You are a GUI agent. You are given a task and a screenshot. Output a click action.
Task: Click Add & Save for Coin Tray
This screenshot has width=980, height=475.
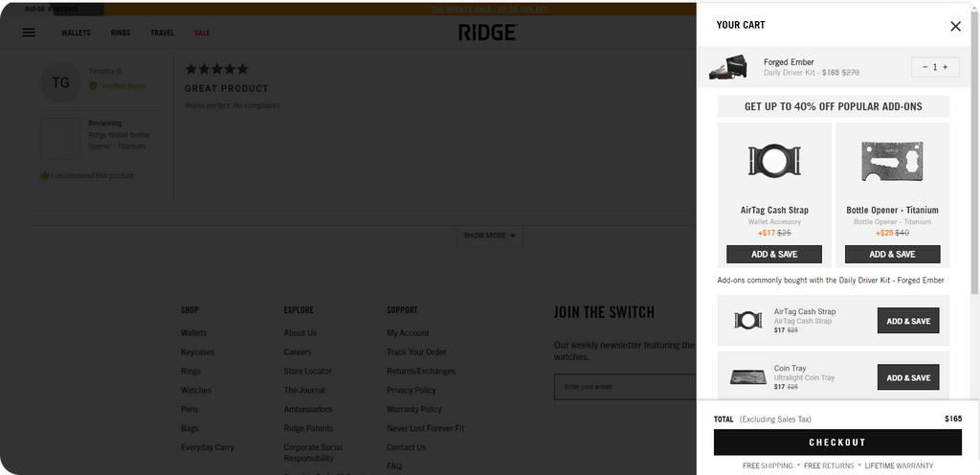tap(908, 377)
